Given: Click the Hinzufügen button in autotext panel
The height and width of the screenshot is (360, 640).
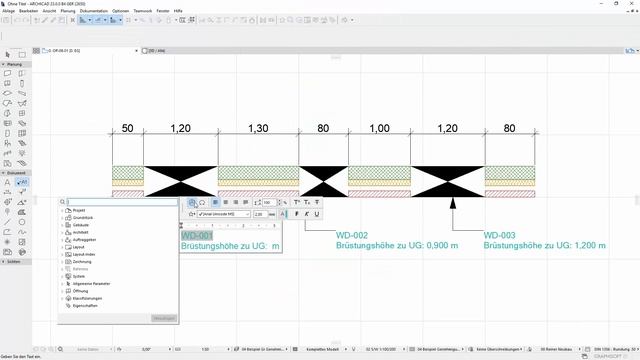Looking at the screenshot, I should coord(164,318).
